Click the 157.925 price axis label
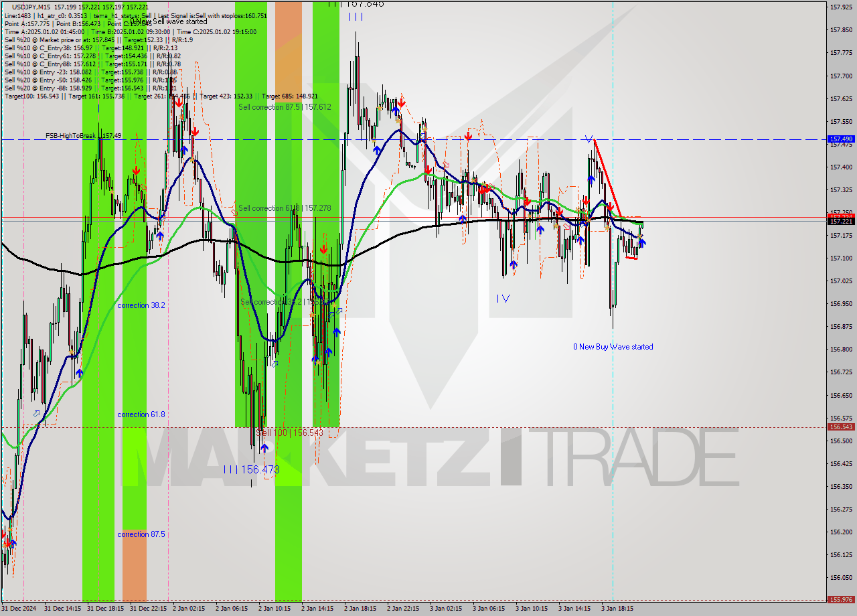 pos(841,7)
